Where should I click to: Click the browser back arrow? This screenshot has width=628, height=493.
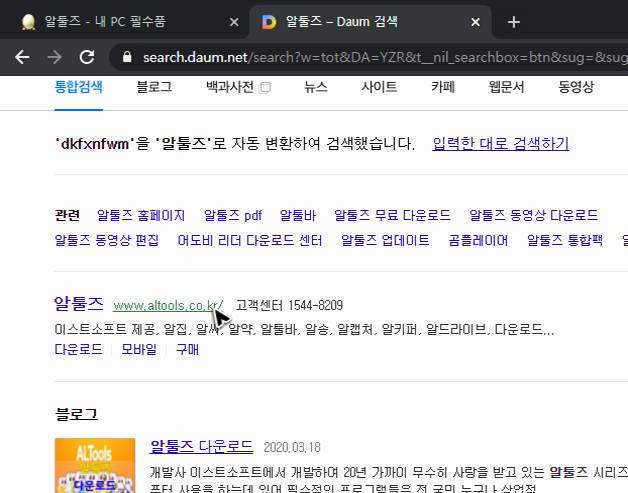coord(22,57)
